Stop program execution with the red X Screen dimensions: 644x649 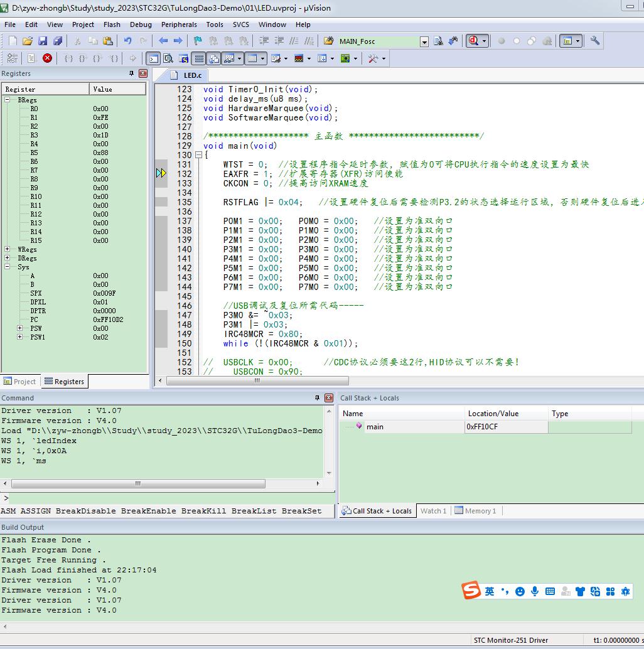coord(48,58)
